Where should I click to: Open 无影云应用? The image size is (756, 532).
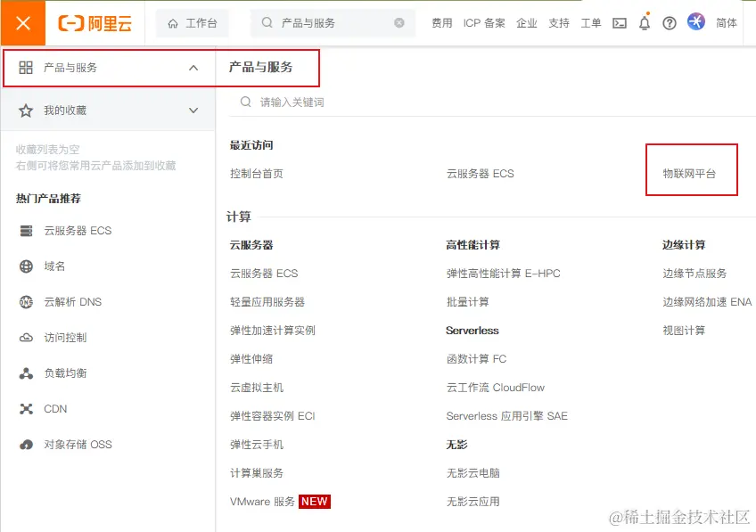click(473, 502)
